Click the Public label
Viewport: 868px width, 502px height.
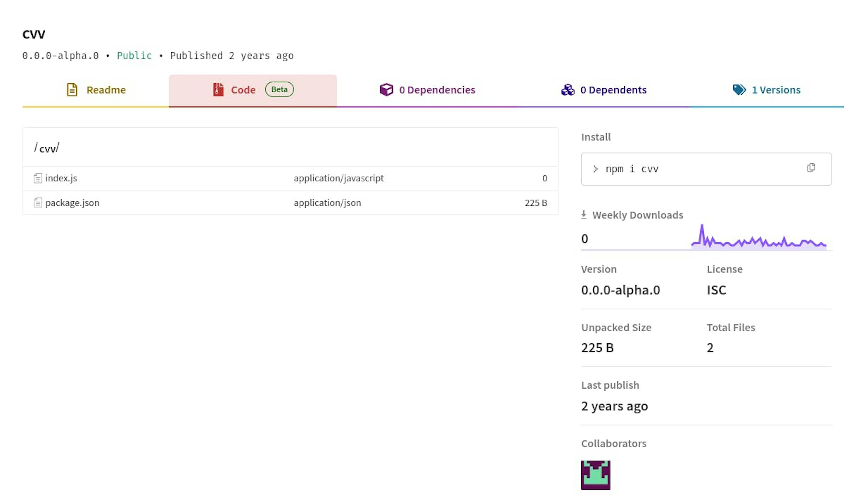[134, 56]
